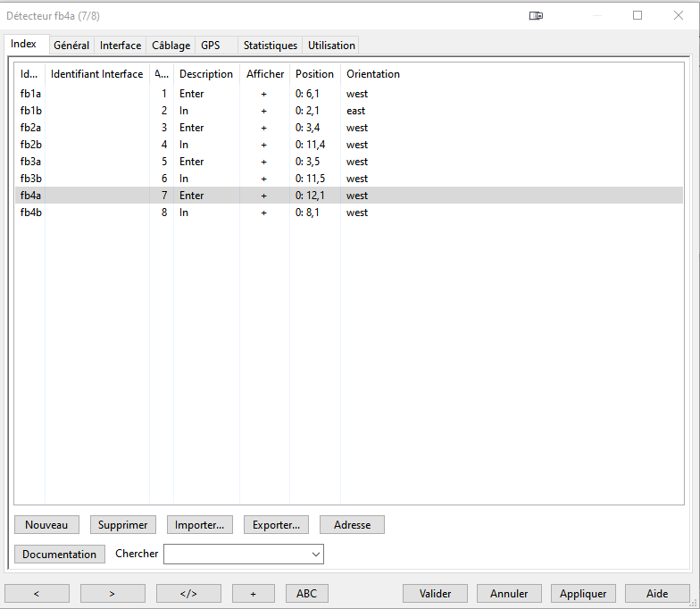Click the pin icon in title bar
Screen dimensions: 700x609
coord(536,15)
